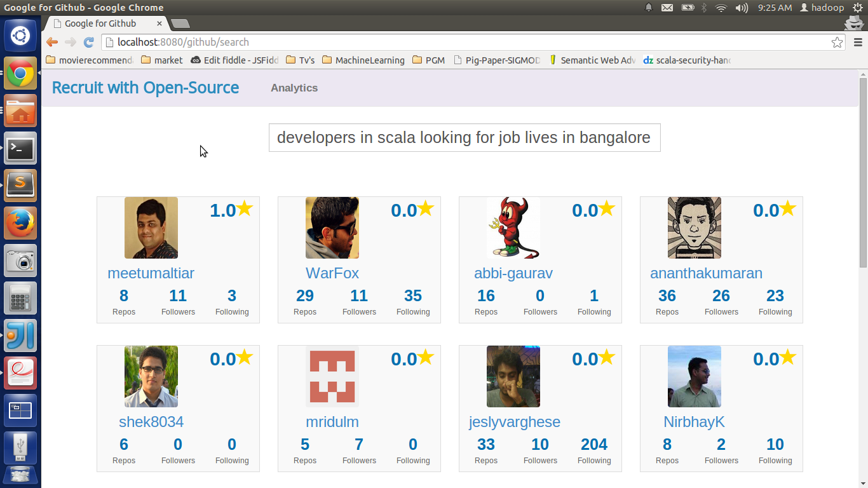Open the WarFox profile link
Screen dimensions: 868x488
(332, 273)
